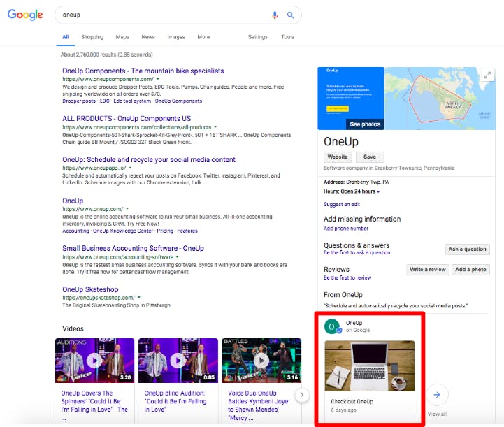This screenshot has width=504, height=427.
Task: Click the Check out OneUp post text
Action: (x=352, y=402)
